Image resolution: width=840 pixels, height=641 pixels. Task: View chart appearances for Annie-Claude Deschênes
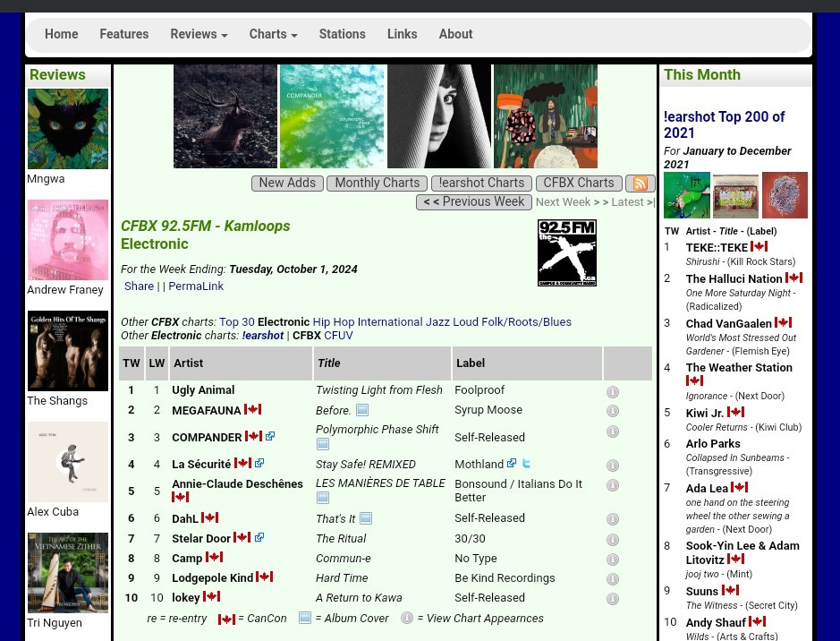pos(612,485)
